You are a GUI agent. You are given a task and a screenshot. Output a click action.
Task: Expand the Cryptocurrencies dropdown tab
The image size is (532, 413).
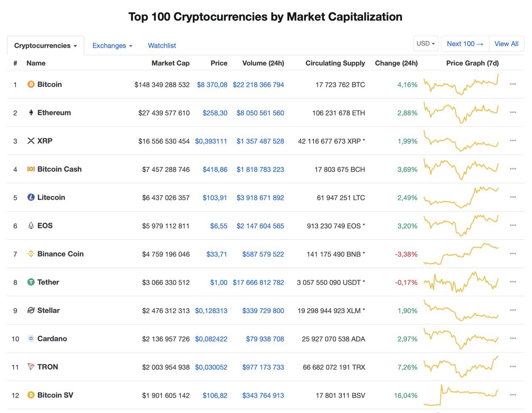click(45, 46)
